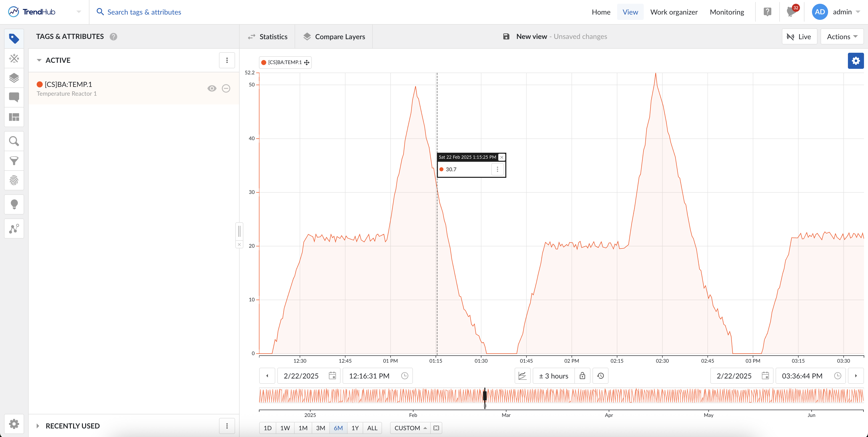This screenshot has height=437, width=868.
Task: Open the layers panel icon in sidebar
Action: 14,78
